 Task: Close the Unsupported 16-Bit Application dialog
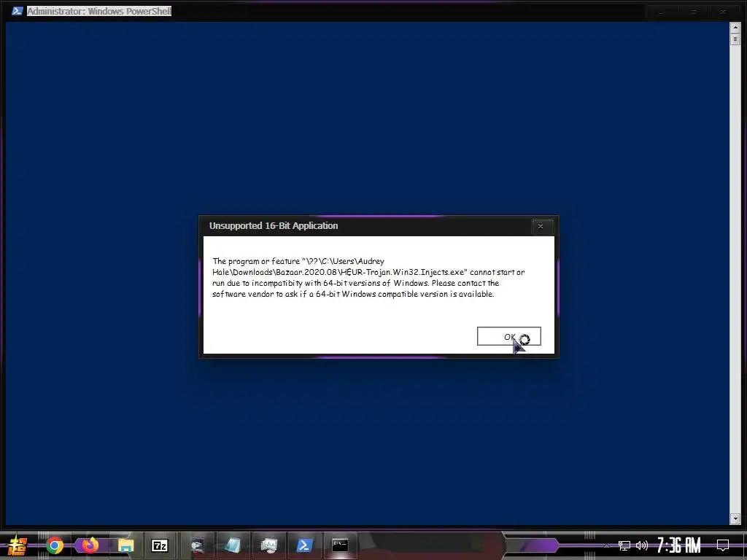(541, 226)
